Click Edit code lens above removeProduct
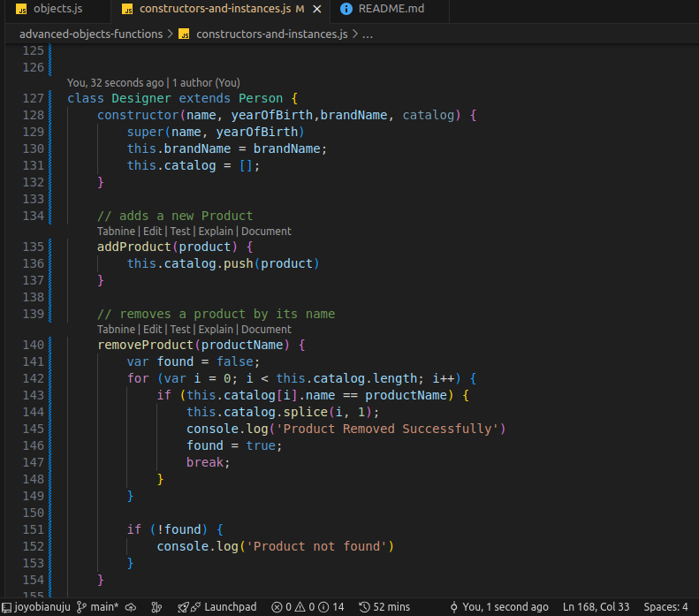Image resolution: width=699 pixels, height=616 pixels. pos(153,330)
